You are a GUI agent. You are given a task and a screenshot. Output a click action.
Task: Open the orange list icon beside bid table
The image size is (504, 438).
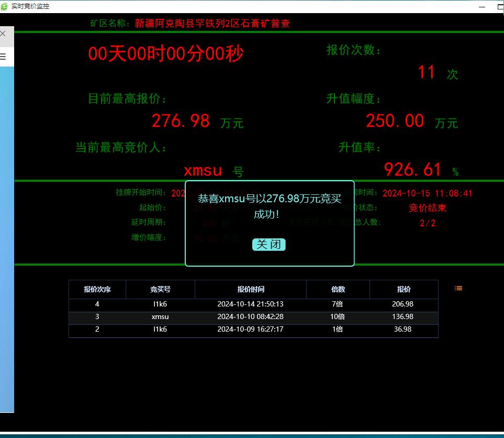[458, 288]
